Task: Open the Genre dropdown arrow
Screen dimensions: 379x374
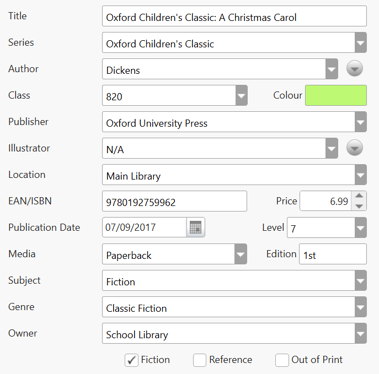Action: [x=361, y=307]
